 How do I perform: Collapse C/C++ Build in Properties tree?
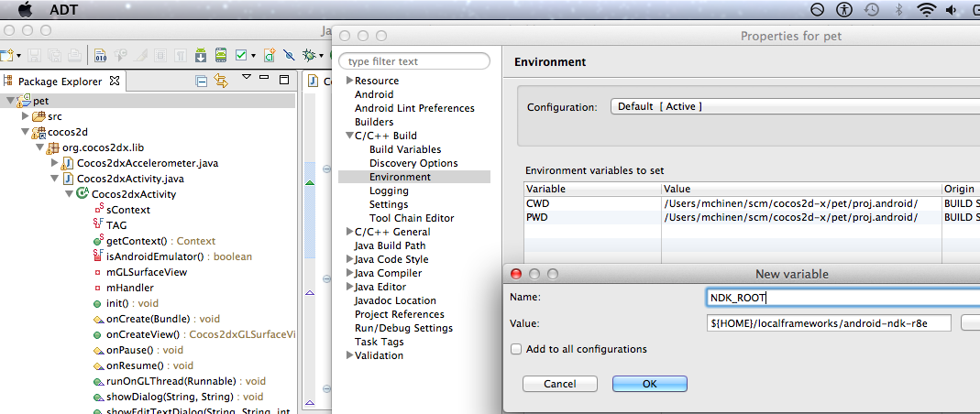(x=350, y=136)
